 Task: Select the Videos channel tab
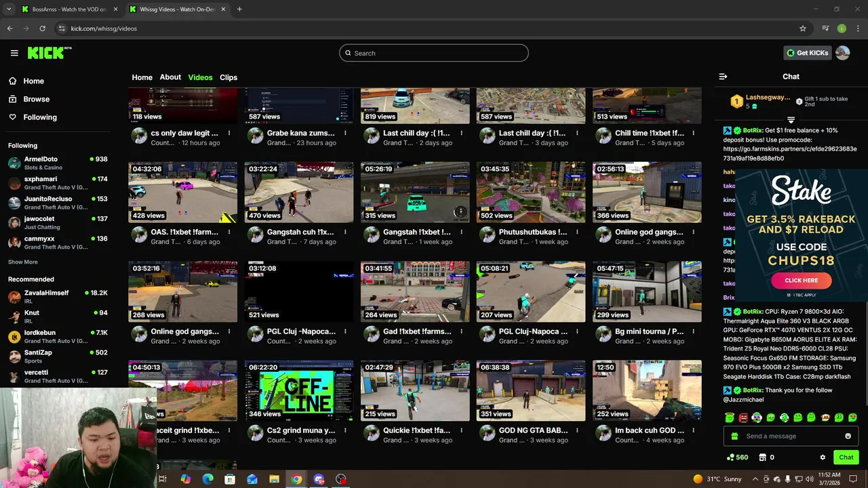[200, 77]
